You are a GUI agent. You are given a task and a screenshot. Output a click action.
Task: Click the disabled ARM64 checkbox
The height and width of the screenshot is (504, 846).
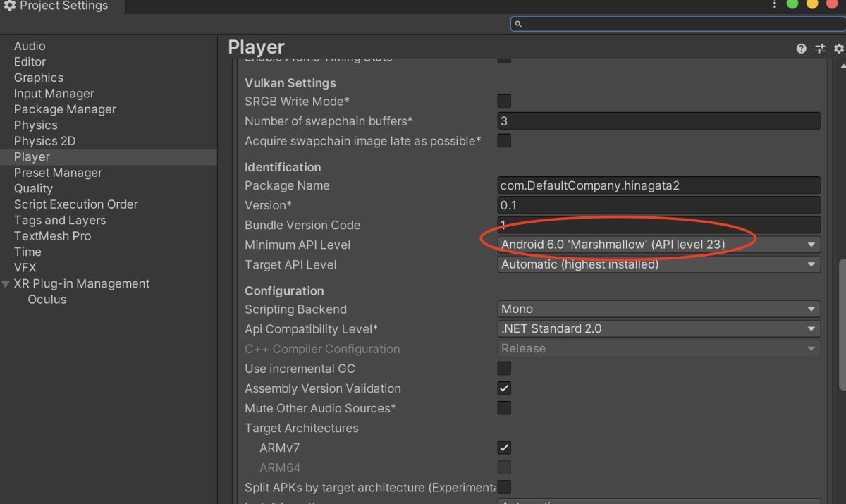504,467
